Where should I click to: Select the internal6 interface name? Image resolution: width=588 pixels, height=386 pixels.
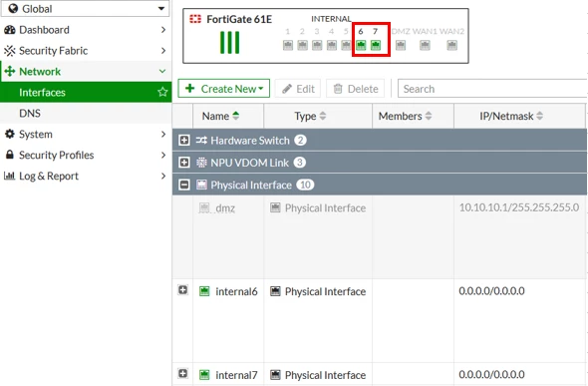(236, 291)
